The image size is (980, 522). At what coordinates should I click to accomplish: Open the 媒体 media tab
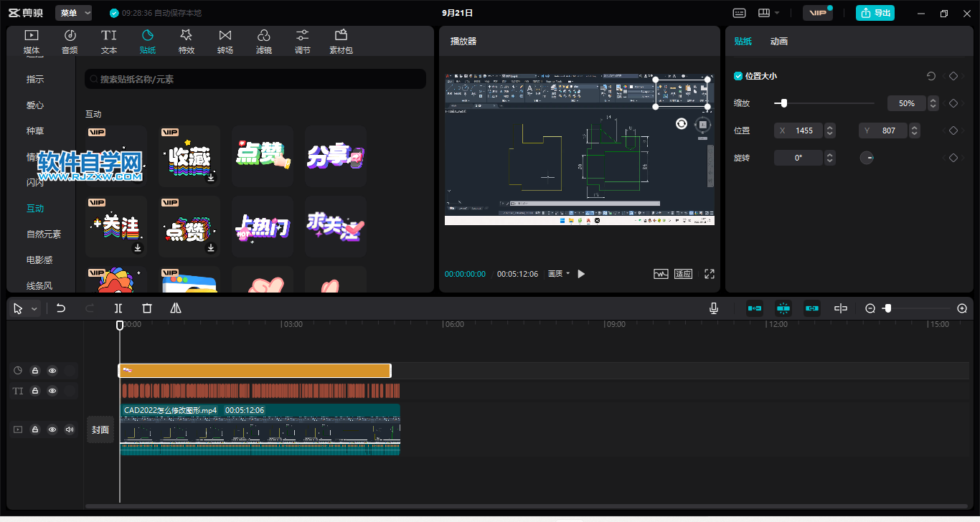point(32,42)
